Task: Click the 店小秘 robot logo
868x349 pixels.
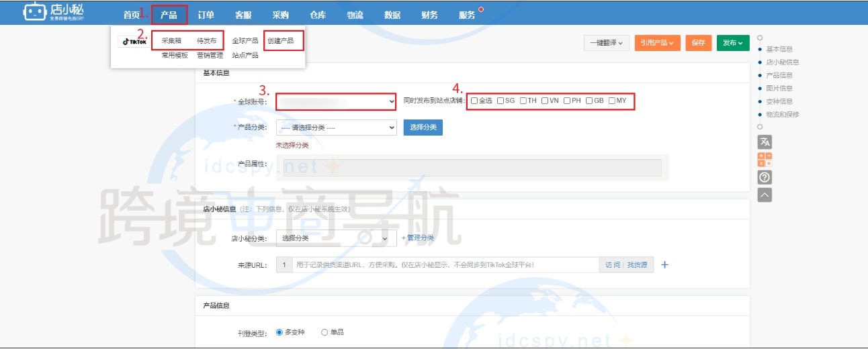Action: click(x=52, y=12)
